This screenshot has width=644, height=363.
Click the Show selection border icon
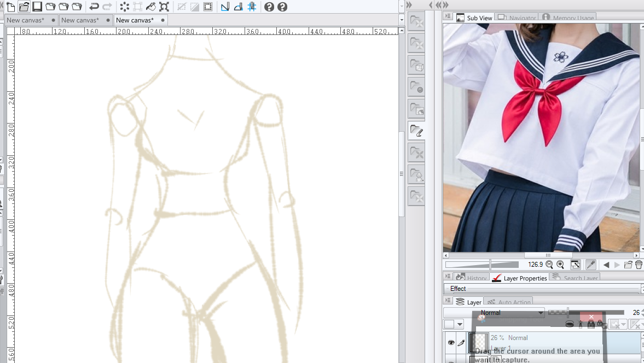[x=208, y=7]
